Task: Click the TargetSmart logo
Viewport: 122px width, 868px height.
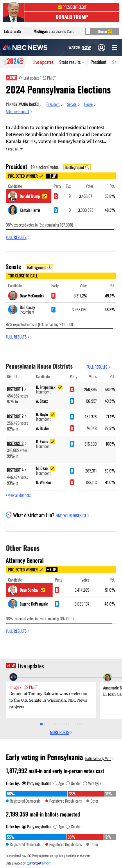Action: (x=39, y=863)
